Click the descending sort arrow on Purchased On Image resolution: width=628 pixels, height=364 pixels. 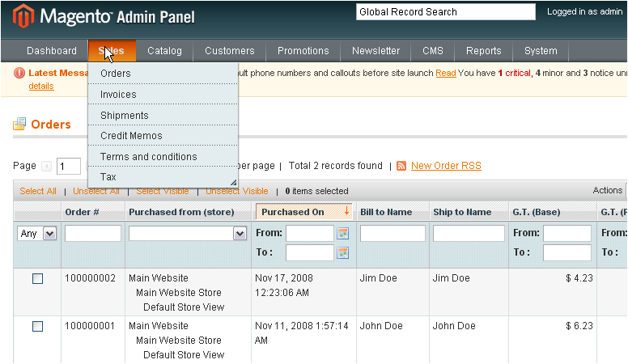(347, 212)
